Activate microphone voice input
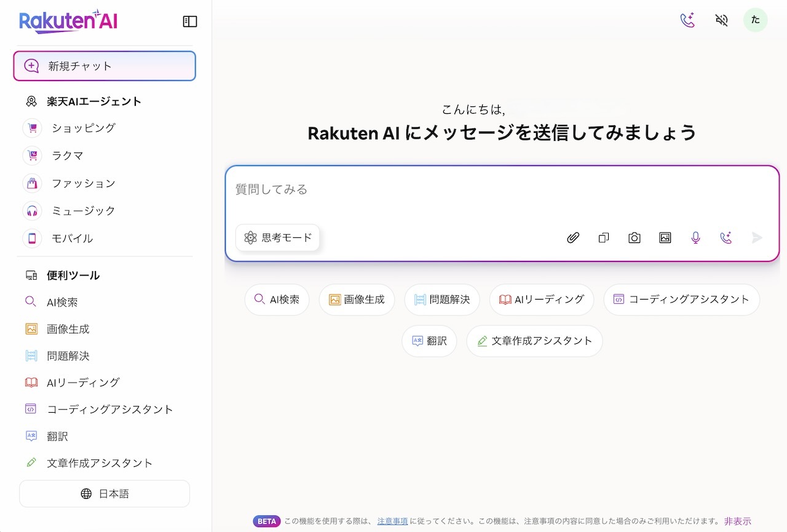The image size is (787, 532). pyautogui.click(x=695, y=237)
